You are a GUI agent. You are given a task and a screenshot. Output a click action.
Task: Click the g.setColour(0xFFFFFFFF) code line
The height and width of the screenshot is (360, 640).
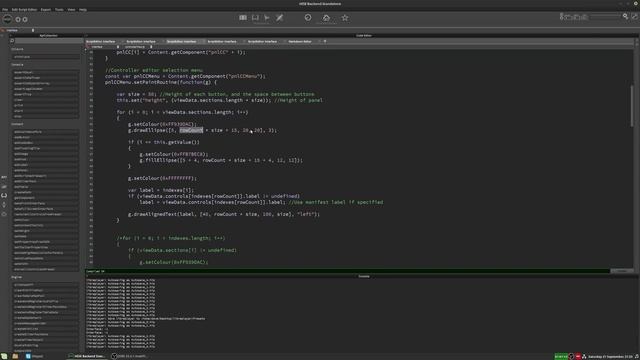coord(162,178)
